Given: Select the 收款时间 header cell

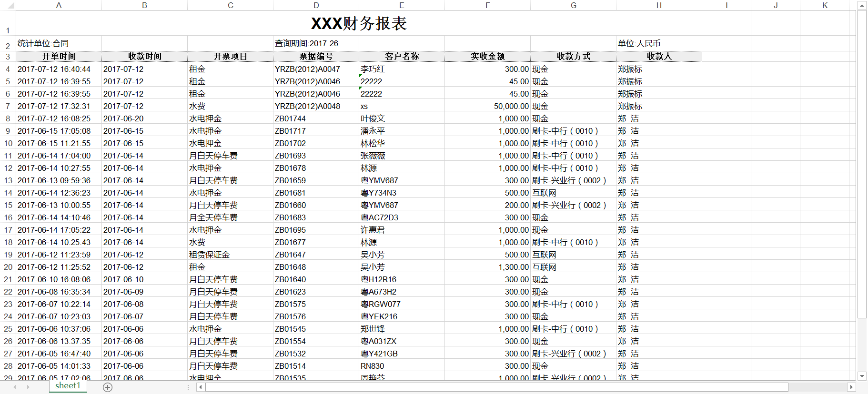Looking at the screenshot, I should pyautogui.click(x=144, y=56).
